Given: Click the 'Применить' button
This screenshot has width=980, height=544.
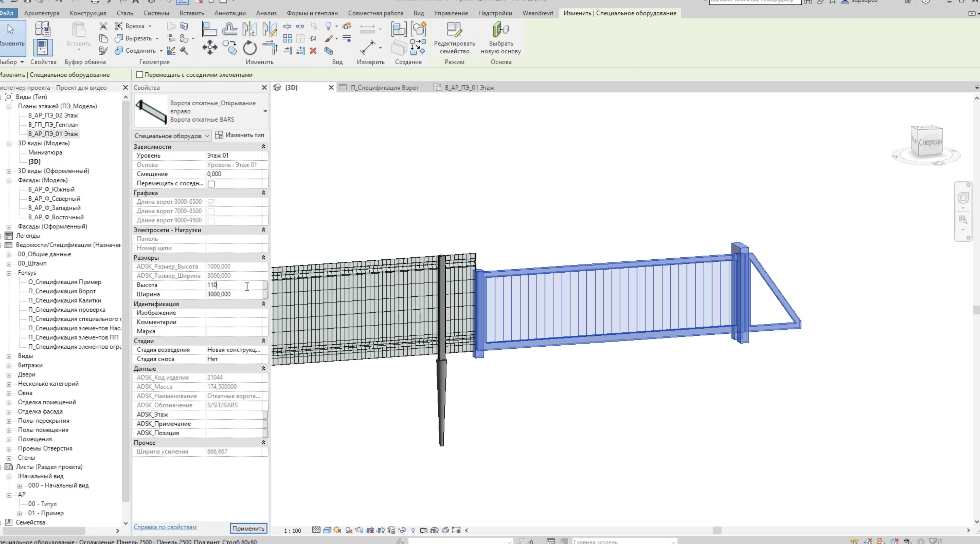Looking at the screenshot, I should click(x=248, y=528).
